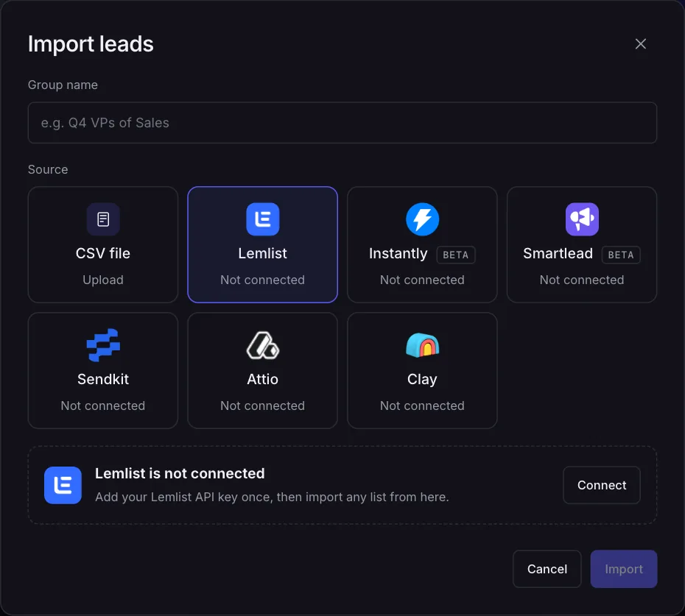Click the "Import leads" dialog title
The width and height of the screenshot is (685, 616).
tap(91, 43)
